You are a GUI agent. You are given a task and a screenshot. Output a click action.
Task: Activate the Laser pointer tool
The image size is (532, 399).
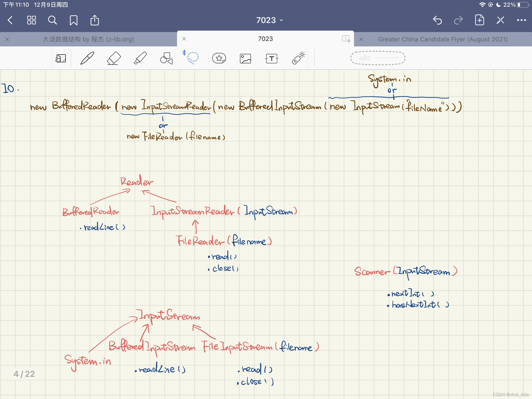298,58
